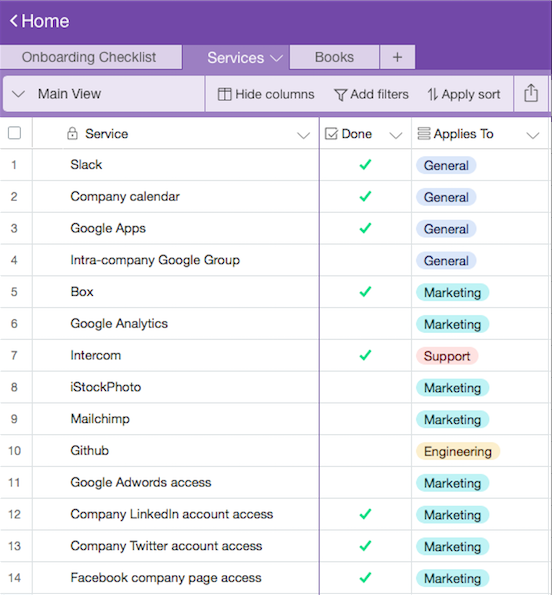Select Company LinkedIn account access cell

[176, 514]
